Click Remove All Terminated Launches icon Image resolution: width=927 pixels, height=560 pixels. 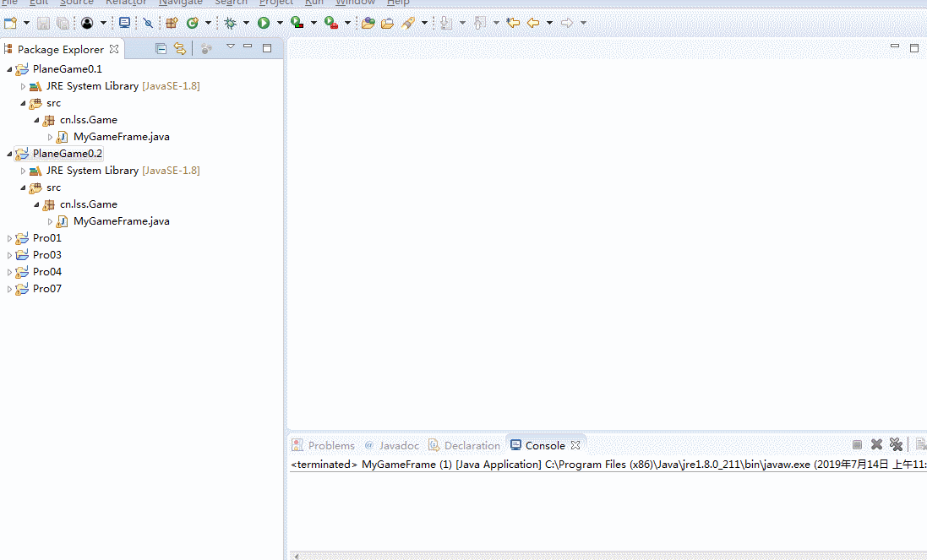click(897, 444)
